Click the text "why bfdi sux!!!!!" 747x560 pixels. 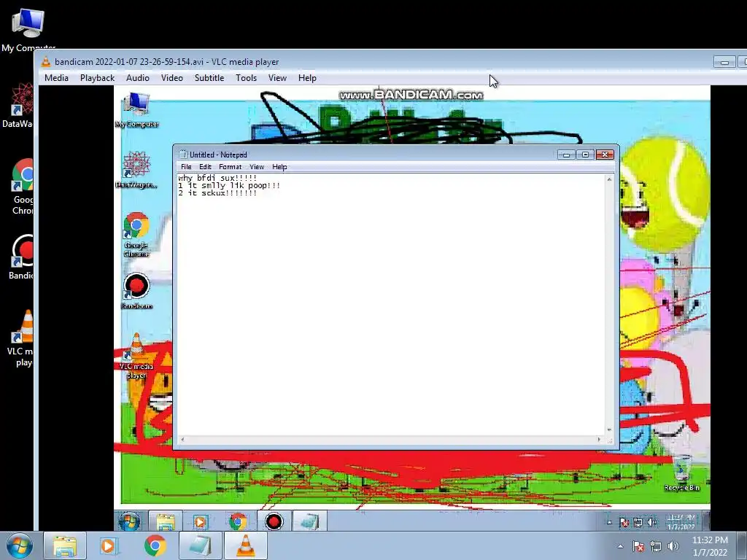point(217,178)
